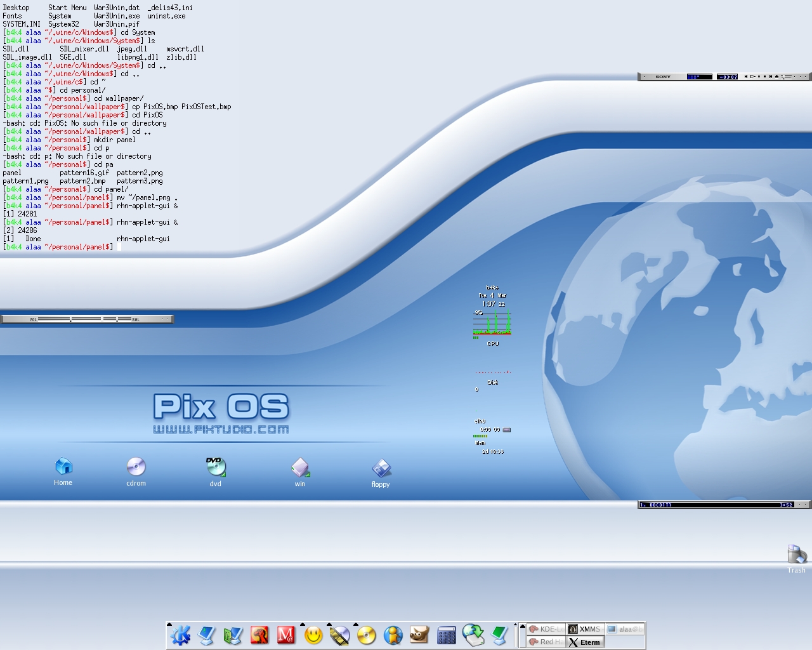Launch the red Mozilla lizard icon

click(259, 635)
